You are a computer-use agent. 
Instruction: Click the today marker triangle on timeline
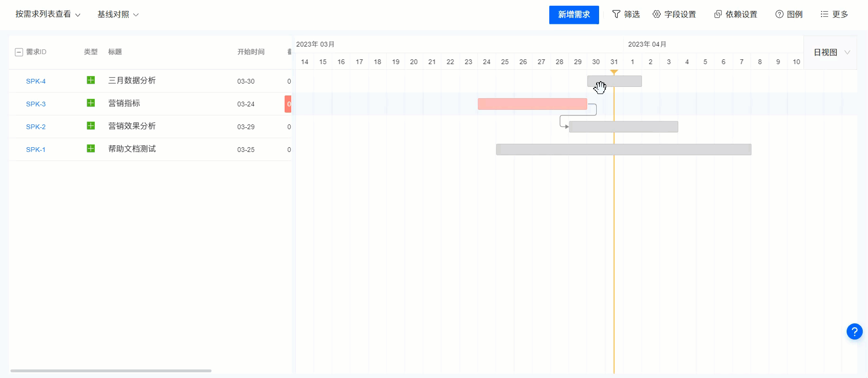click(614, 72)
